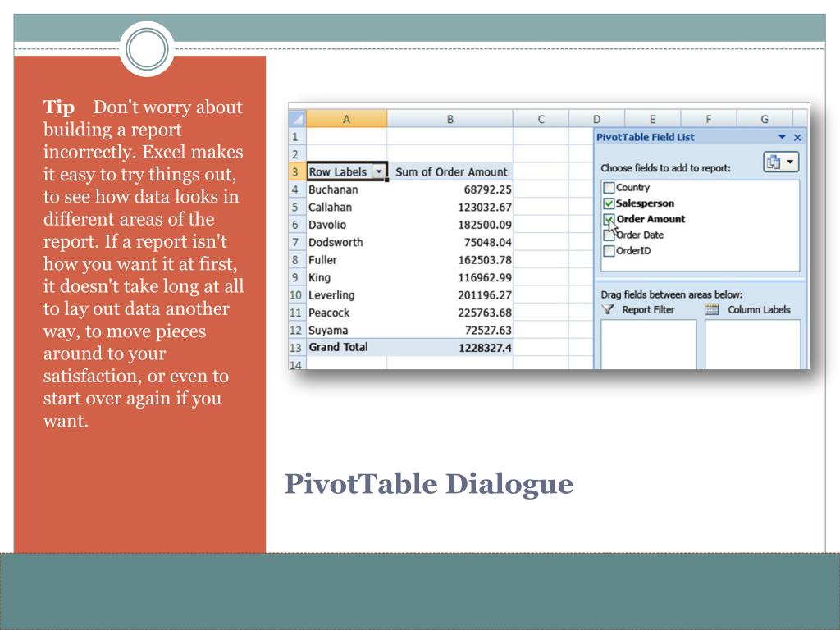Select the Leverling cell
Screen dimensions: 840x630
347,295
